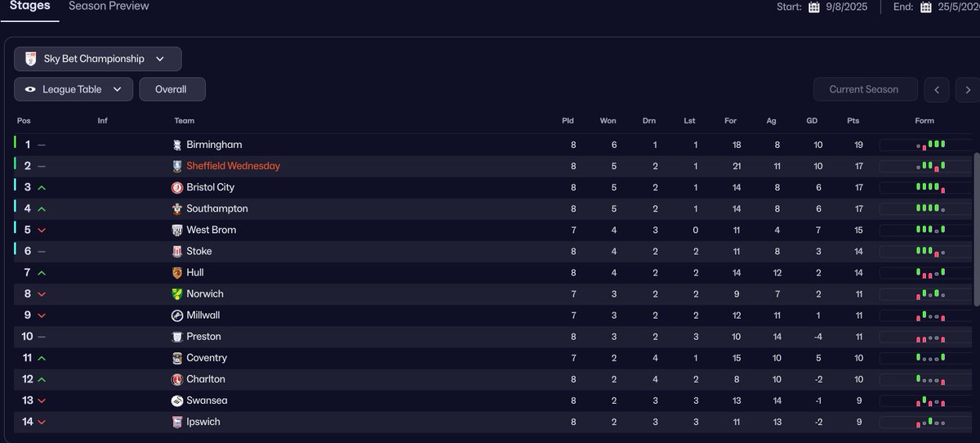
Task: Switch to the Season Preview tab
Action: click(109, 6)
